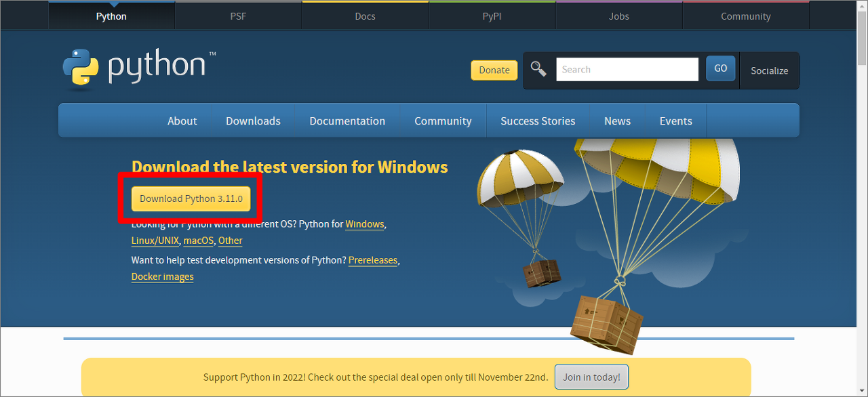Image resolution: width=868 pixels, height=397 pixels.
Task: Click the magnifying glass search icon
Action: pyautogui.click(x=538, y=69)
